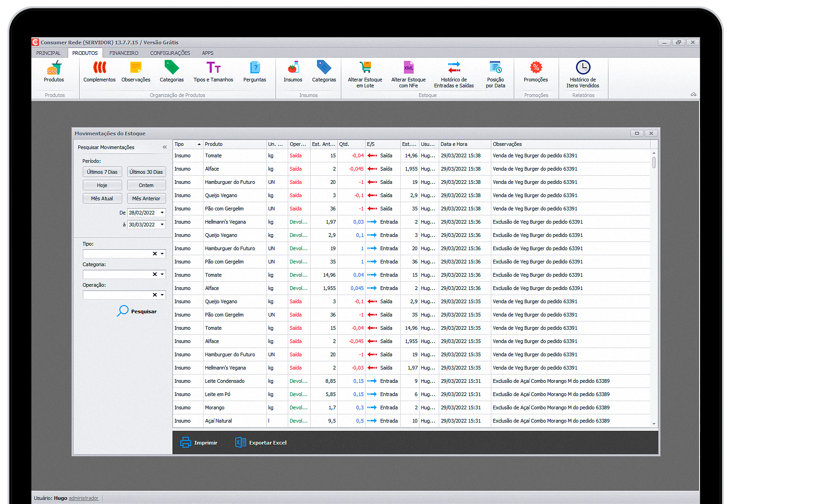Open the CONFIGURAÇÕES tab
The width and height of the screenshot is (823, 504).
[170, 53]
